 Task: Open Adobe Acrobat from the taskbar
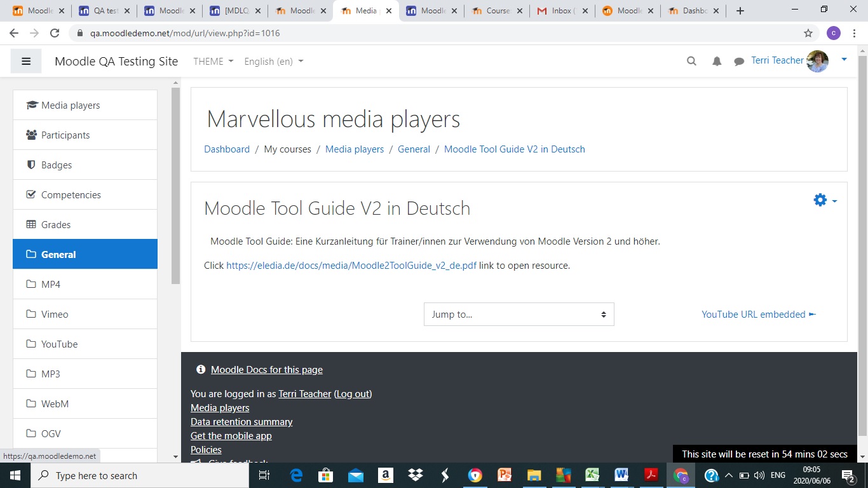tap(651, 475)
